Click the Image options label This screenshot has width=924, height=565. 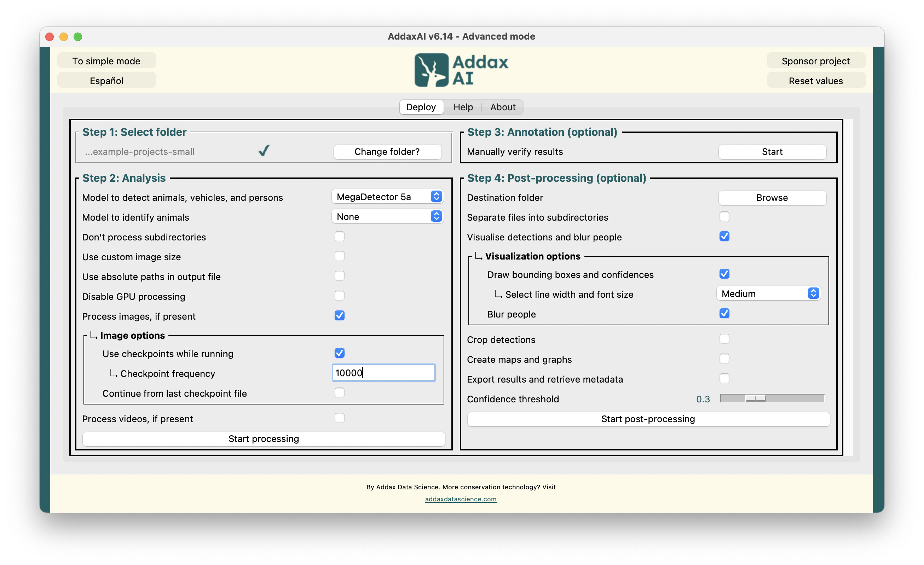click(x=133, y=335)
